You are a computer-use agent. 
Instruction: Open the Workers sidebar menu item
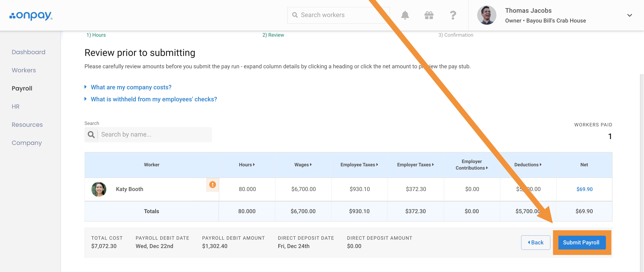click(x=24, y=70)
